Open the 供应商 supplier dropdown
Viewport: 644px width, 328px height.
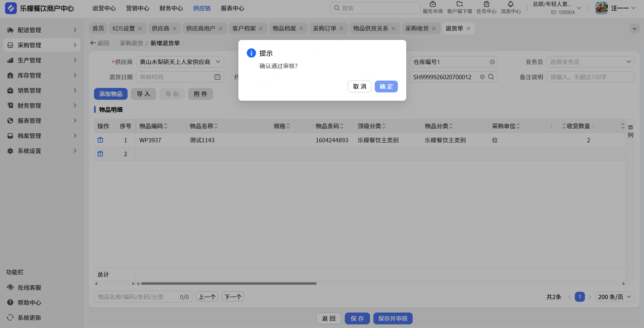click(180, 62)
